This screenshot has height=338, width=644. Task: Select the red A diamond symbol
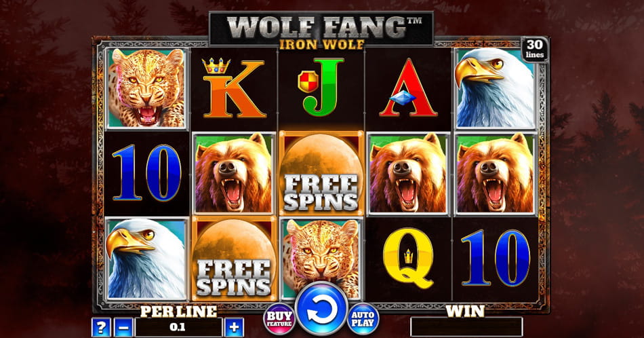pos(408,88)
